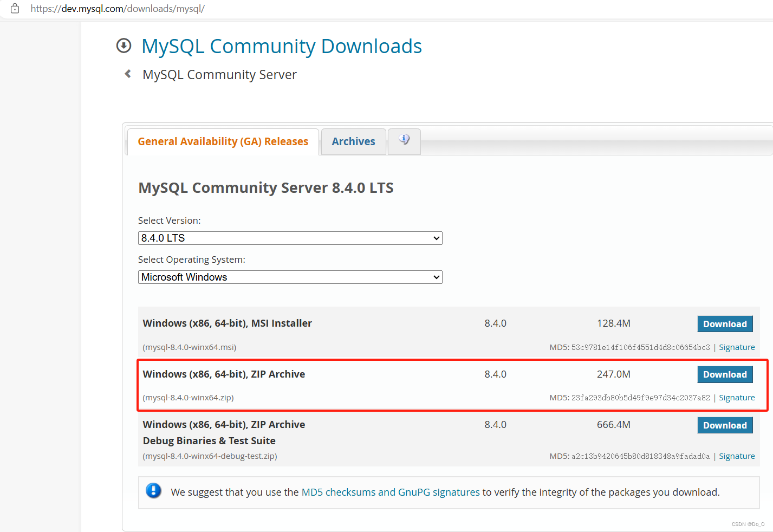Open the MD5 checksums and GnuPG signatures link
The image size is (773, 532).
click(390, 492)
